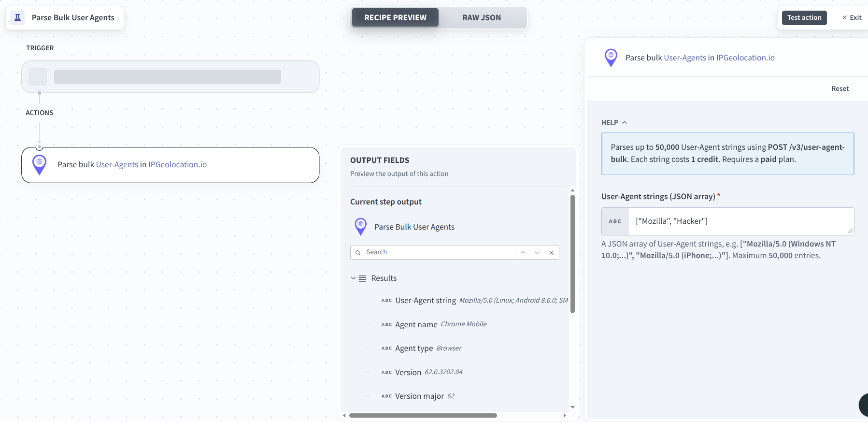Click the User-Agent strings JSON array input
Screen dimensions: 868x422
click(741, 221)
